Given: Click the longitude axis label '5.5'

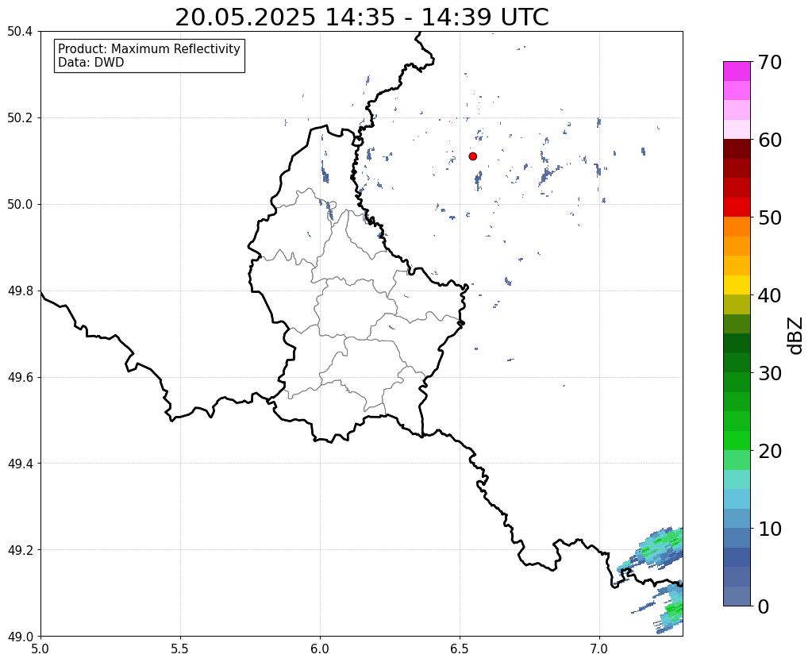Looking at the screenshot, I should click(180, 649).
